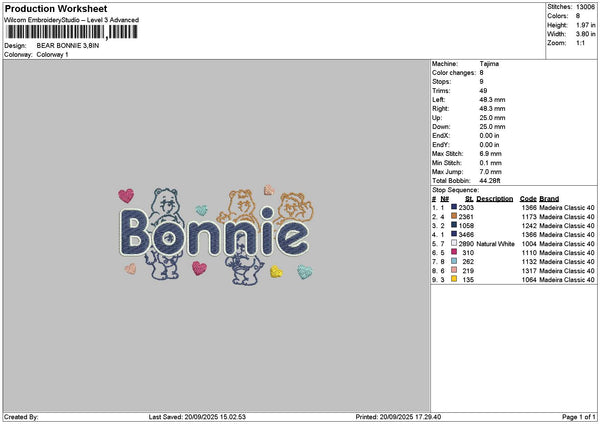Click the Brand column header
Image resolution: width=600 pixels, height=424 pixels.
pos(549,199)
